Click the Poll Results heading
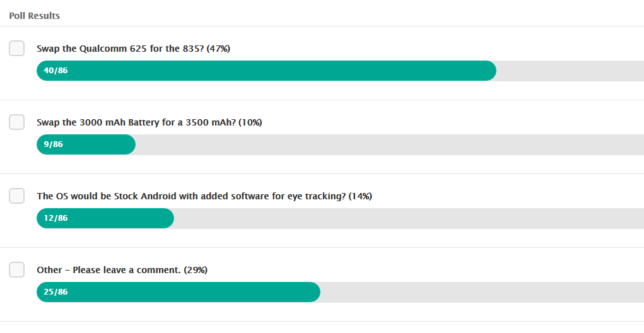This screenshot has height=333, width=644. point(35,16)
